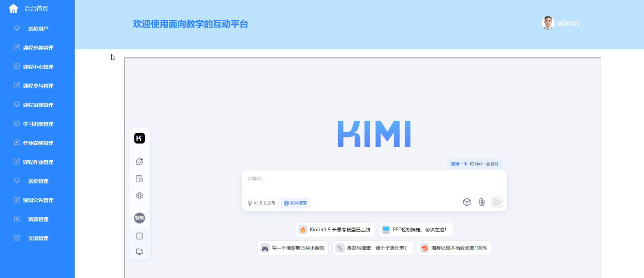The height and width of the screenshot is (278, 644).
Task: Click the home icon beside 后台首页
Action: (14, 9)
